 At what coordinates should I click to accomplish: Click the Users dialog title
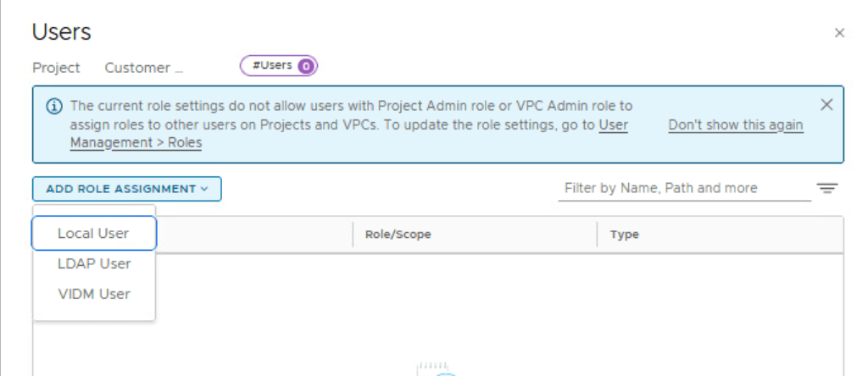[61, 32]
